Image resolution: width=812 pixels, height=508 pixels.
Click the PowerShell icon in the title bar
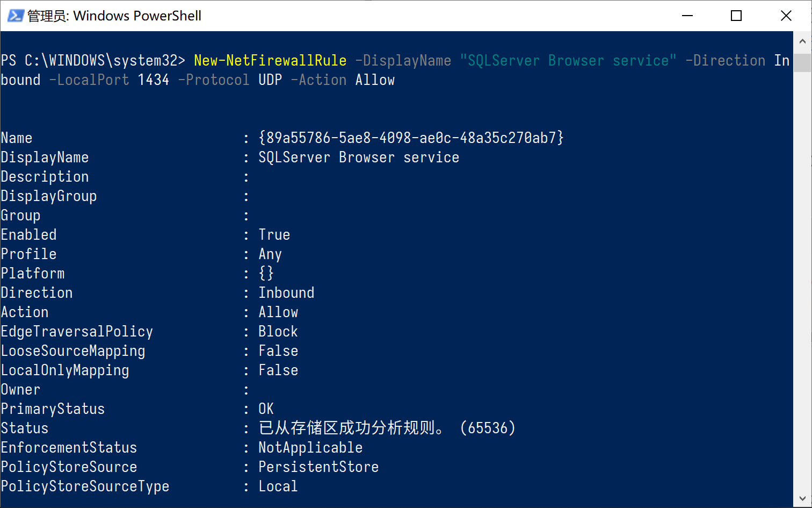15,16
